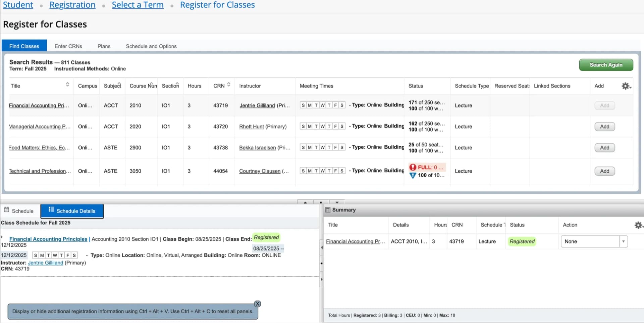Click the blue waitlist icon for ASTE 3050
This screenshot has height=323, width=644.
[x=413, y=175]
